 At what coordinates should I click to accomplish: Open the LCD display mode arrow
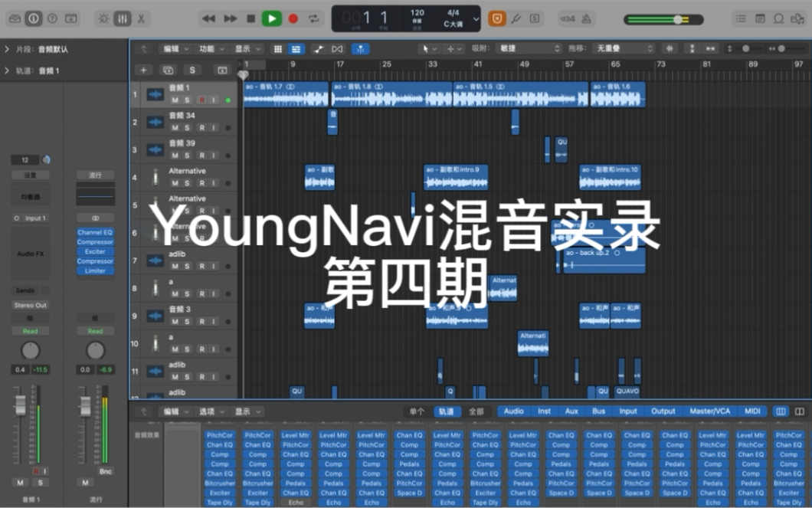point(476,19)
